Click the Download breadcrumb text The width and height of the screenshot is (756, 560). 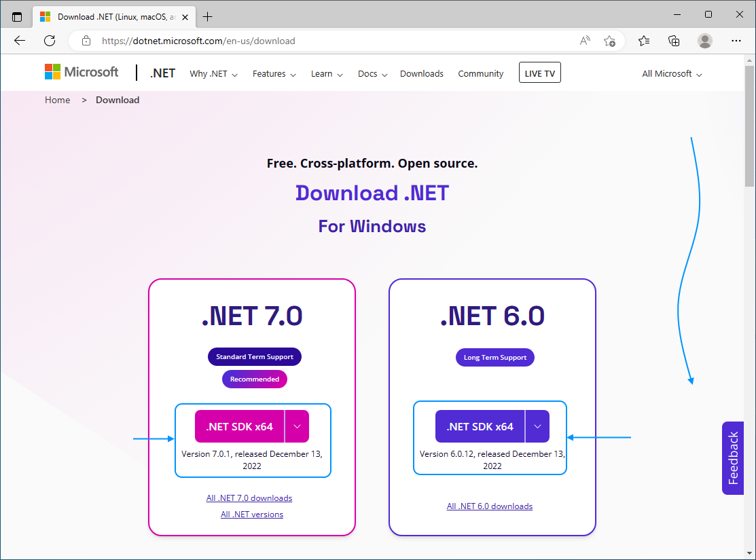(118, 100)
